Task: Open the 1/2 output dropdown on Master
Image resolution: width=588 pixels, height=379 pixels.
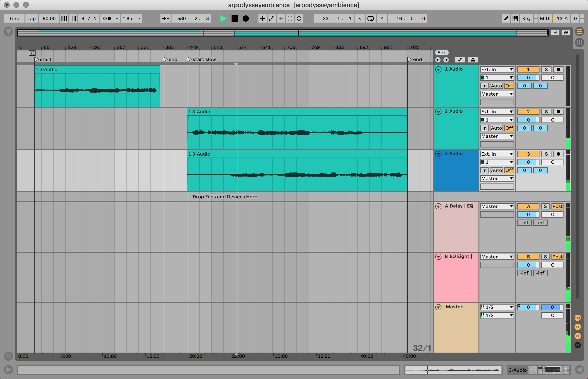Action: pyautogui.click(x=497, y=307)
